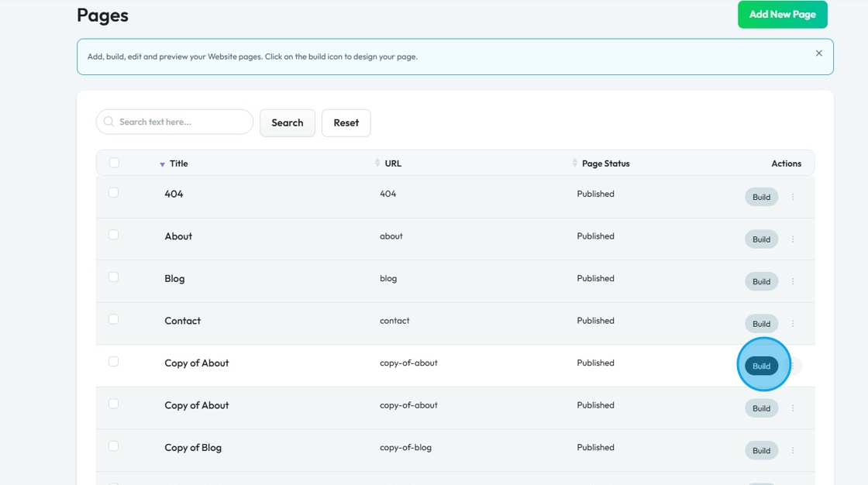Click the Blog page title

[174, 278]
